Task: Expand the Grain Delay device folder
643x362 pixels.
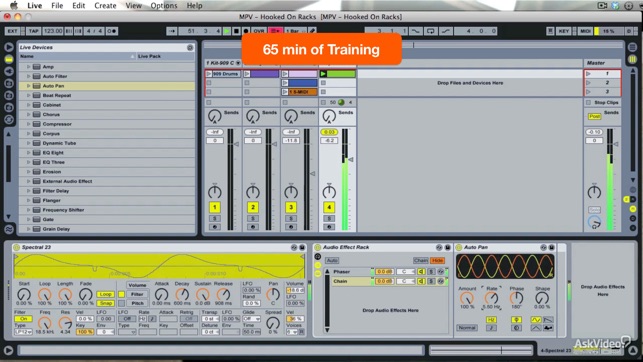Action: (28, 229)
